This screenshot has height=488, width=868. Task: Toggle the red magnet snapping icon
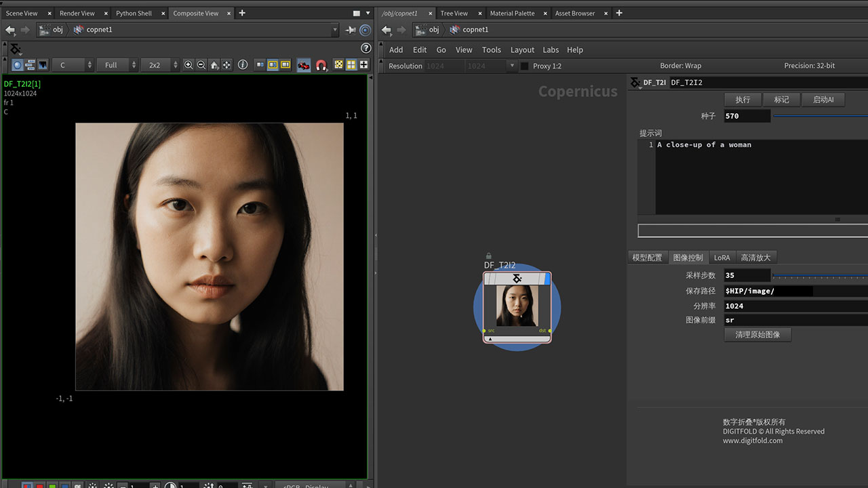(x=321, y=65)
